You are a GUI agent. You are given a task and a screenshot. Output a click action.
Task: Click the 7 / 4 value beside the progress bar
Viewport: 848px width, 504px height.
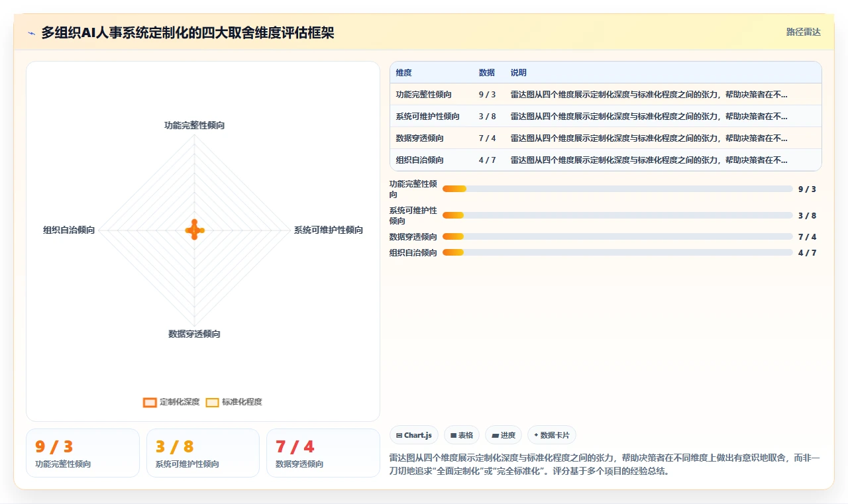(x=807, y=236)
